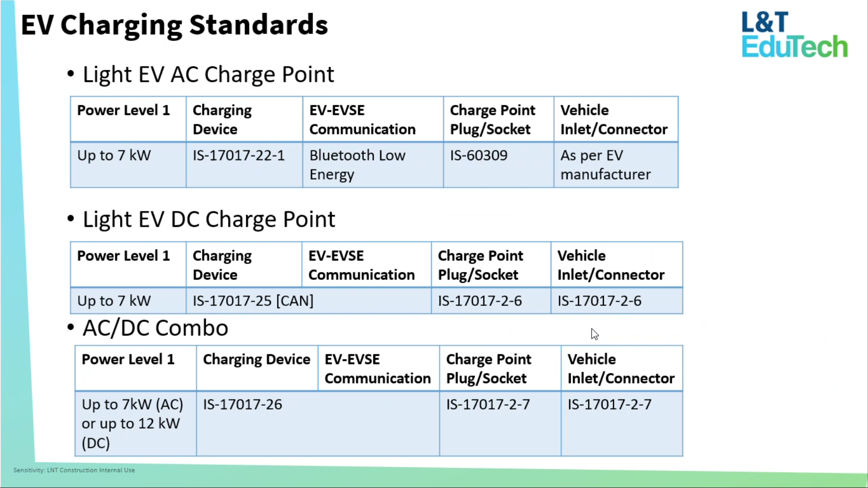
Task: Click the L&T EduTech logo
Action: coord(794,35)
